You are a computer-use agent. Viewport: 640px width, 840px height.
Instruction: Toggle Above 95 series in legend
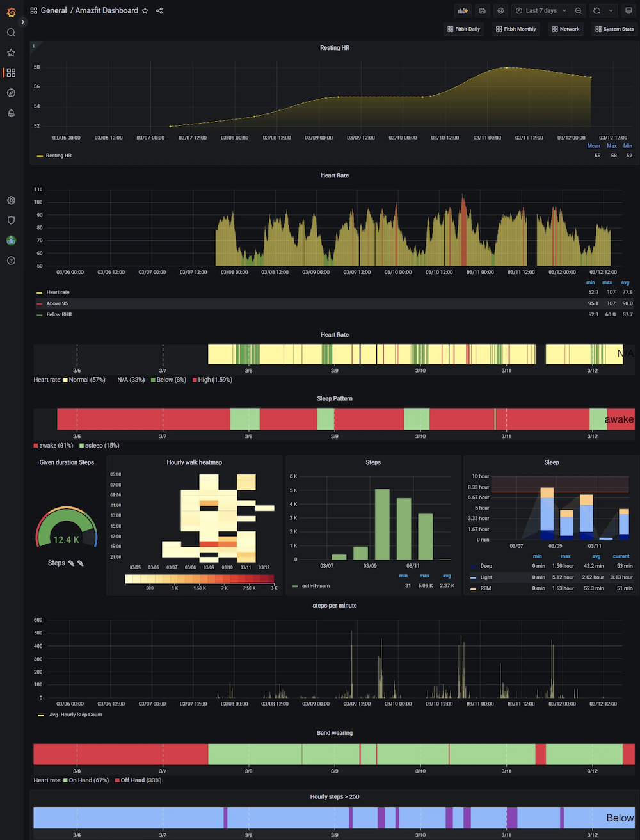click(57, 303)
